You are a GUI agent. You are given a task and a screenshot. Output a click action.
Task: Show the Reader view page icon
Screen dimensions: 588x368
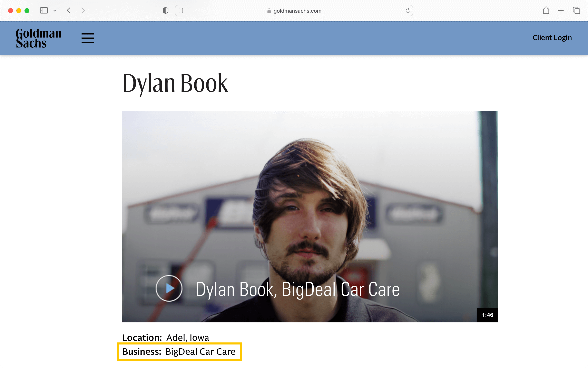tap(181, 10)
